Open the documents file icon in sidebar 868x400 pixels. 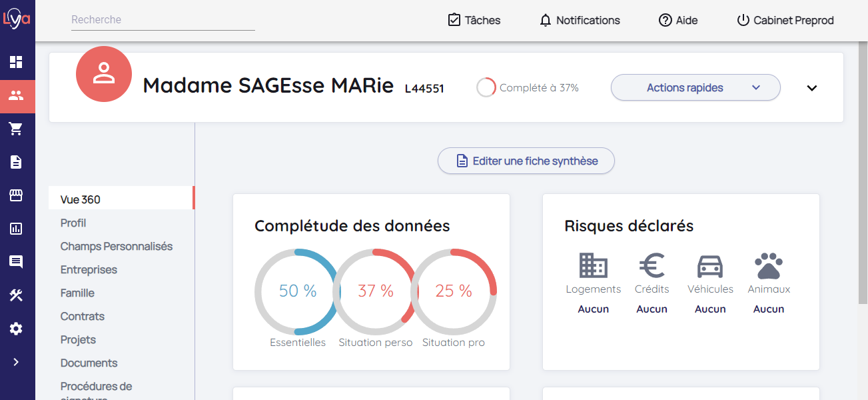(x=16, y=162)
